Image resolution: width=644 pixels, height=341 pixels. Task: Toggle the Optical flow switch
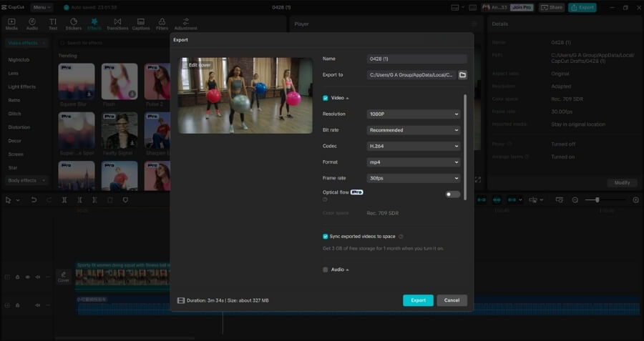453,194
